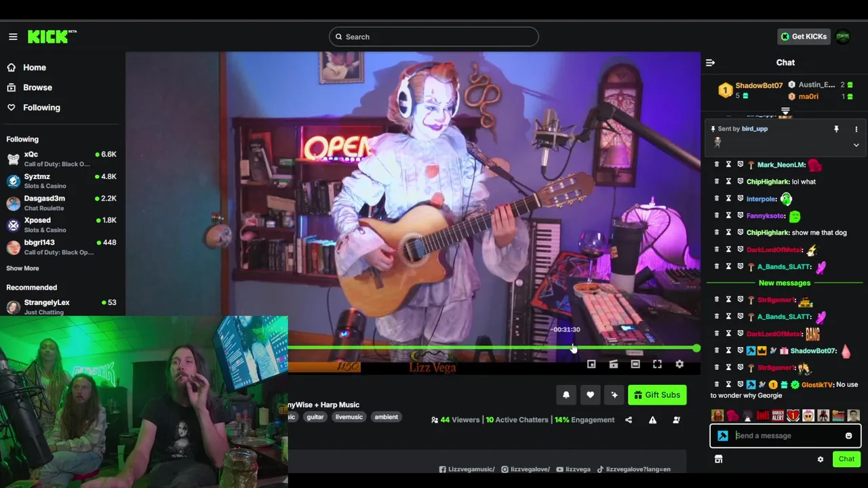This screenshot has width=868, height=488.
Task: Toggle theater mode icon
Action: (x=635, y=365)
